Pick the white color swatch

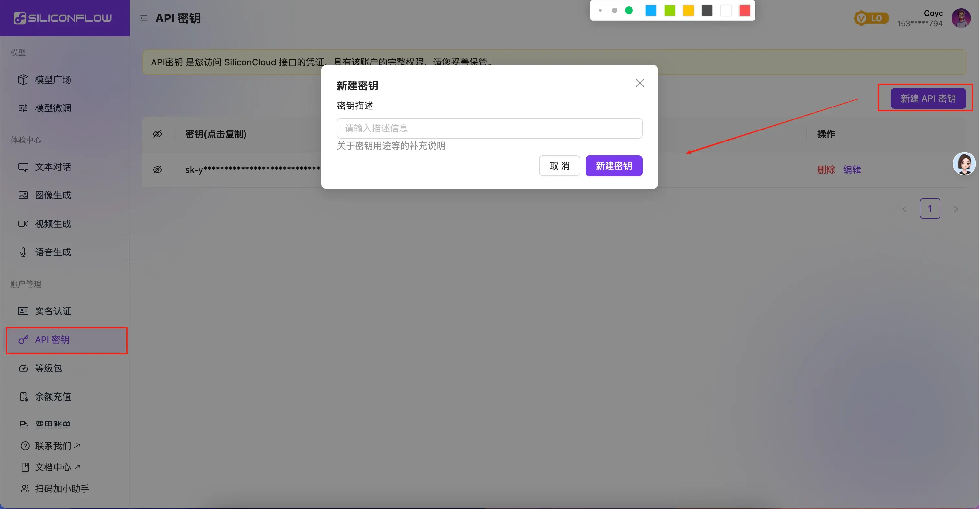point(726,10)
